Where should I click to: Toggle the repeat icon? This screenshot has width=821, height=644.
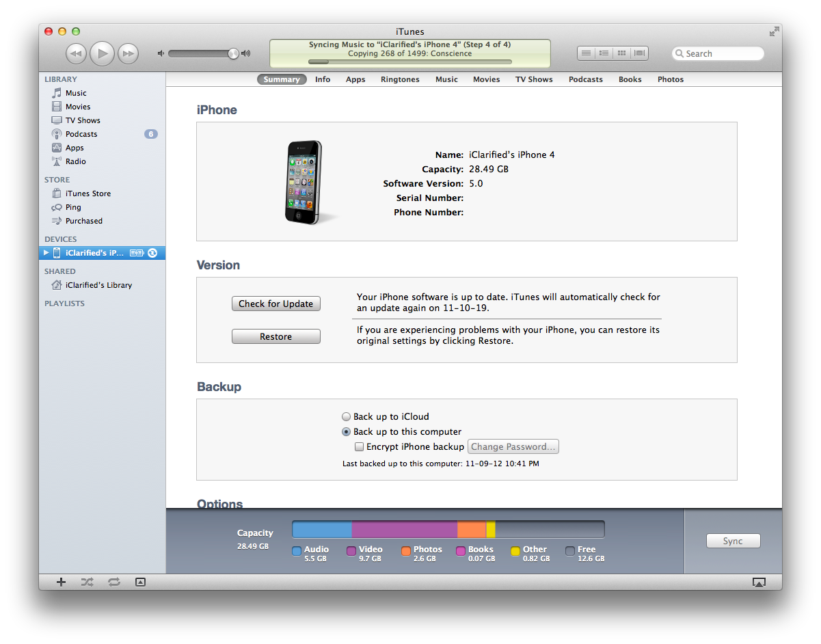tap(113, 582)
